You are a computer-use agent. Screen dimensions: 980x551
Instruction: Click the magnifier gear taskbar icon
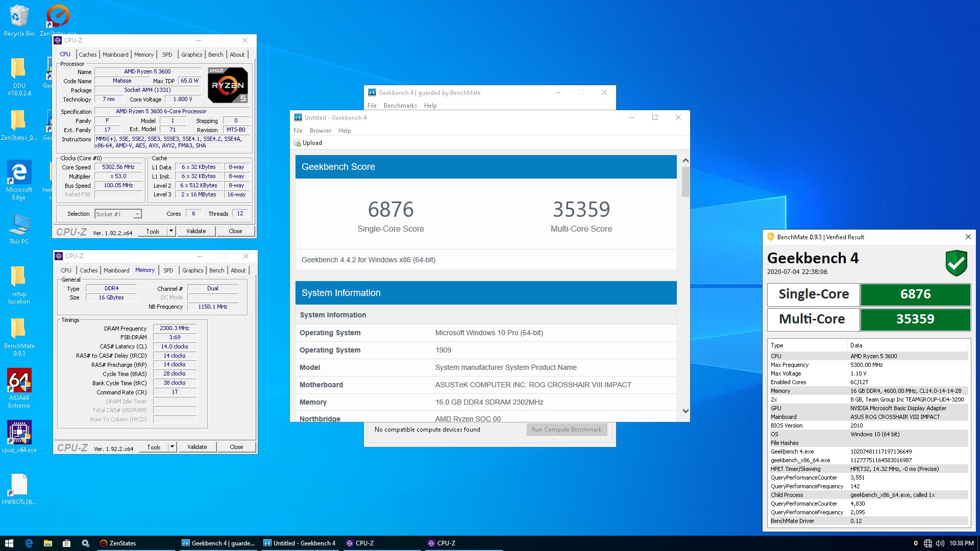pyautogui.click(x=85, y=543)
